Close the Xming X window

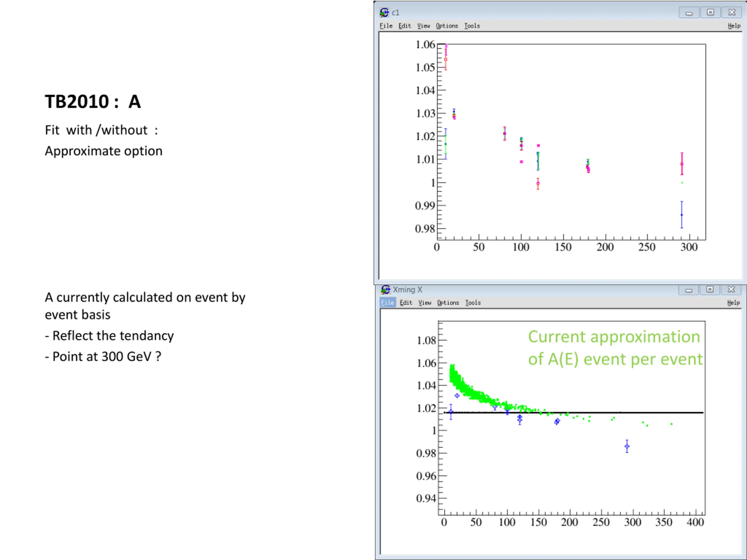pyautogui.click(x=731, y=290)
